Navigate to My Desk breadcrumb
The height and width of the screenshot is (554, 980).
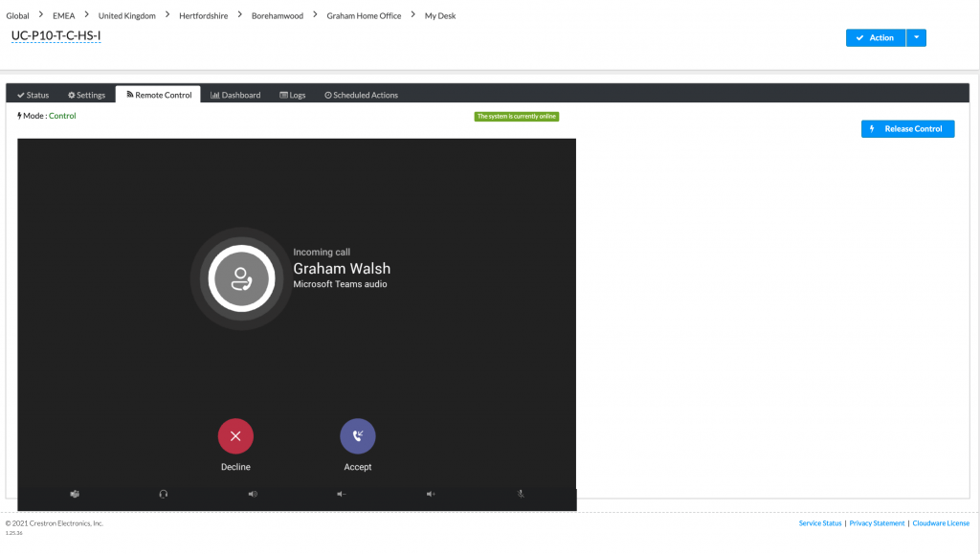coord(440,15)
